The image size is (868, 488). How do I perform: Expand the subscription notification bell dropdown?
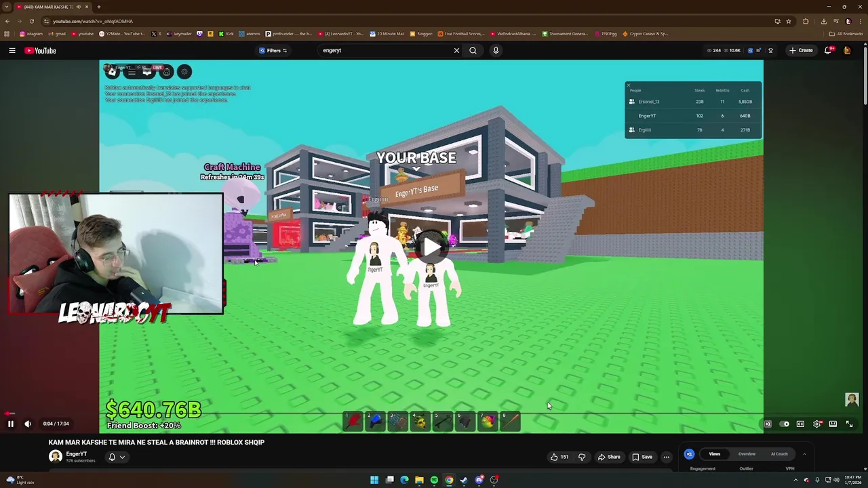pos(117,457)
